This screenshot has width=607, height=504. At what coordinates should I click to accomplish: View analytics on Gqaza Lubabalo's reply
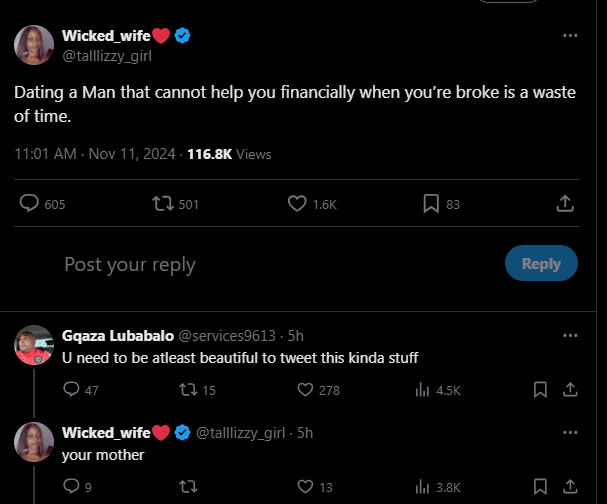[x=422, y=390]
